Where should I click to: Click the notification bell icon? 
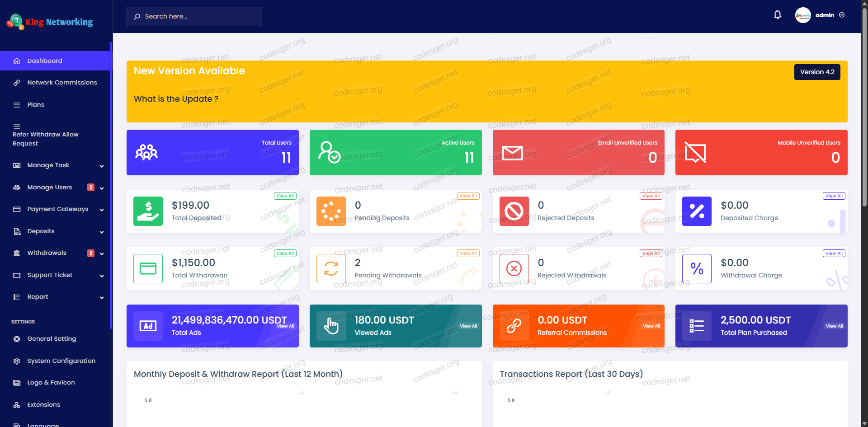tap(777, 15)
